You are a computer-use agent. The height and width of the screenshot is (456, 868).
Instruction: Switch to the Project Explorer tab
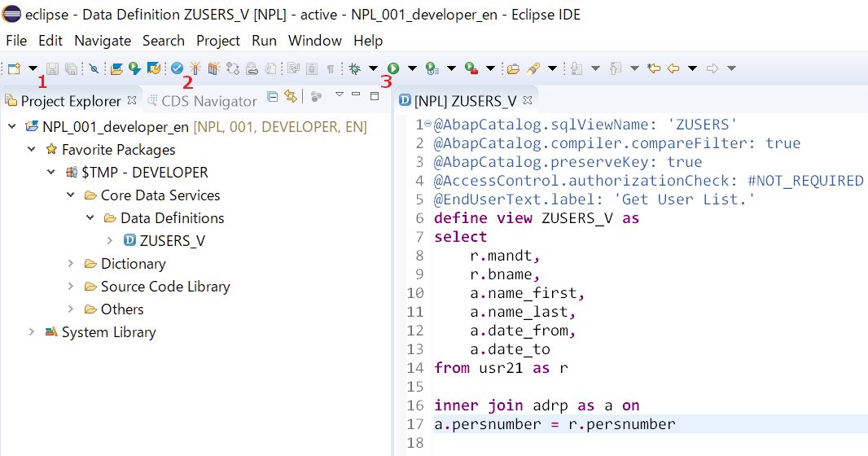click(70, 101)
